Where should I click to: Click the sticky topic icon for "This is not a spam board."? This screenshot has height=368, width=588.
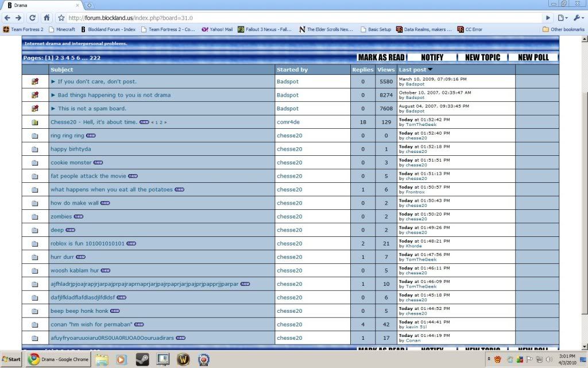34,109
